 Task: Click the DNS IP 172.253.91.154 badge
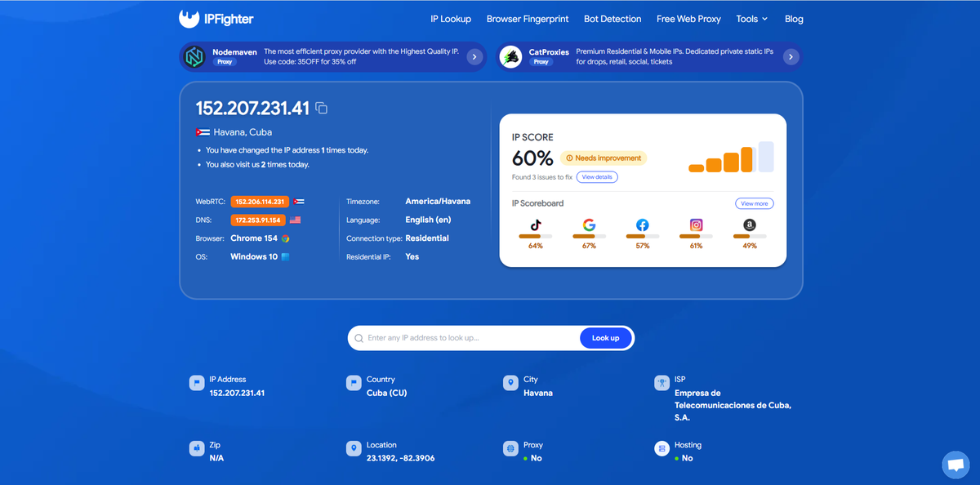[x=258, y=220]
